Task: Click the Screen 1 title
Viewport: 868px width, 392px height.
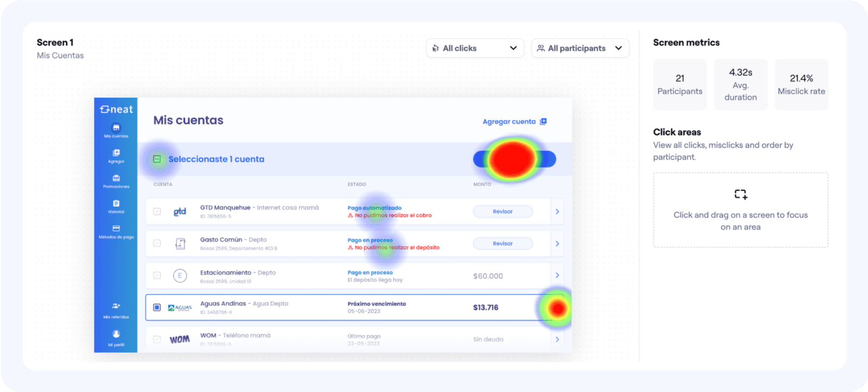Action: tap(55, 42)
